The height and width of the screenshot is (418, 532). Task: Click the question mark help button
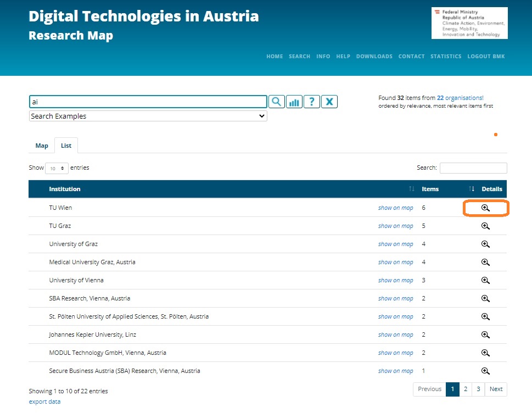click(x=312, y=102)
